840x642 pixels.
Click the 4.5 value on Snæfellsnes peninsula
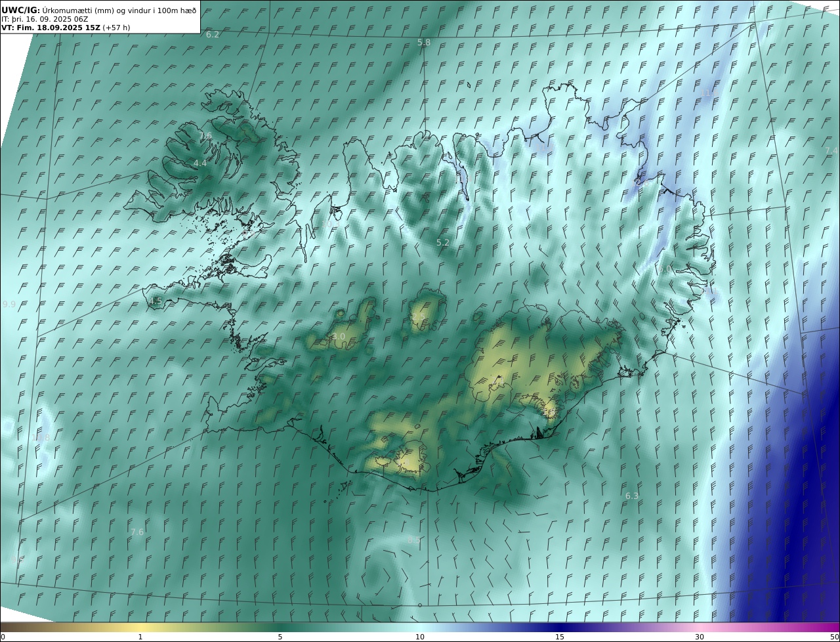pyautogui.click(x=155, y=301)
